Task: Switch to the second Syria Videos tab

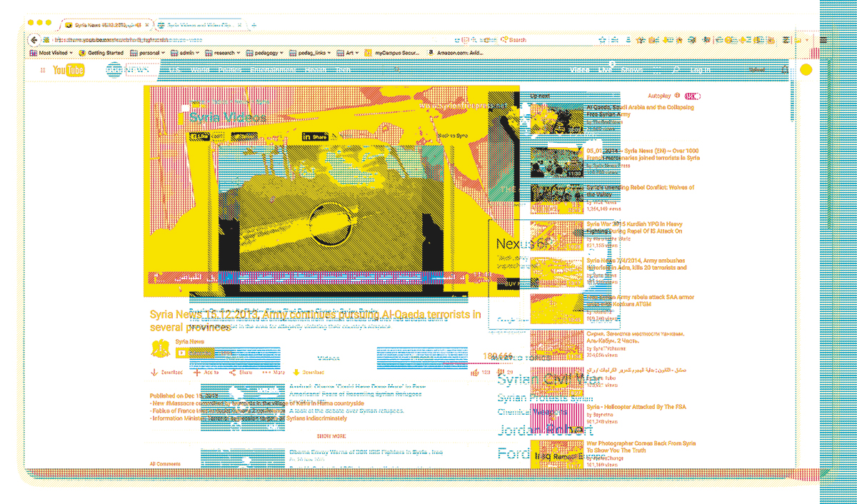Action: (200, 25)
